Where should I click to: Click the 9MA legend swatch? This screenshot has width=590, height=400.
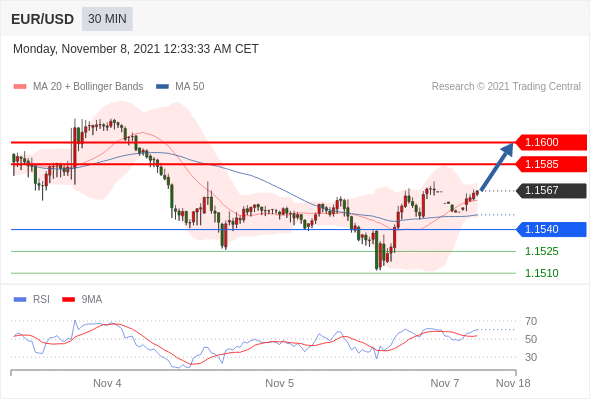pyautogui.click(x=68, y=300)
